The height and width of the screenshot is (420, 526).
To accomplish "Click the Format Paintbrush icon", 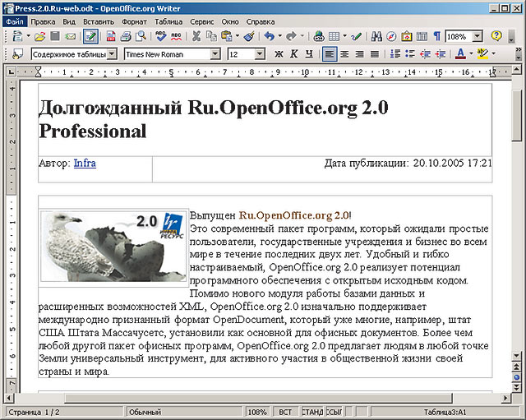I will (249, 36).
